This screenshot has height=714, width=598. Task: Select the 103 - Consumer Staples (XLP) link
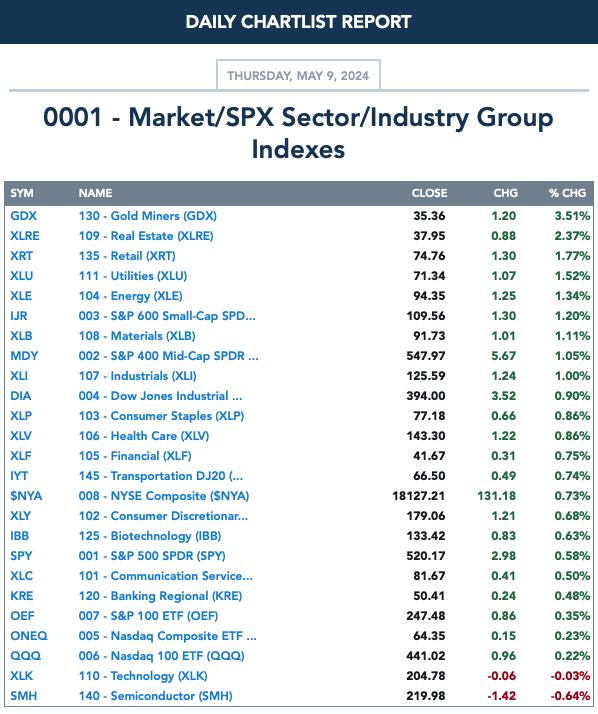161,416
